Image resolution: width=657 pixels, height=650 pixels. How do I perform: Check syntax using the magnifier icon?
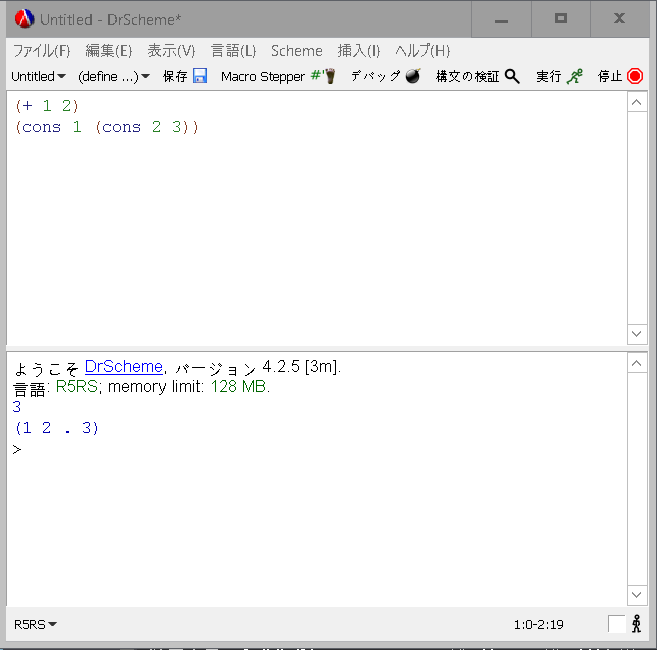[x=512, y=76]
